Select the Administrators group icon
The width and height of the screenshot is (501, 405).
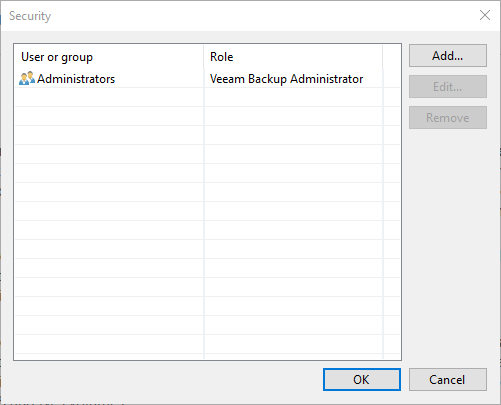click(x=27, y=78)
